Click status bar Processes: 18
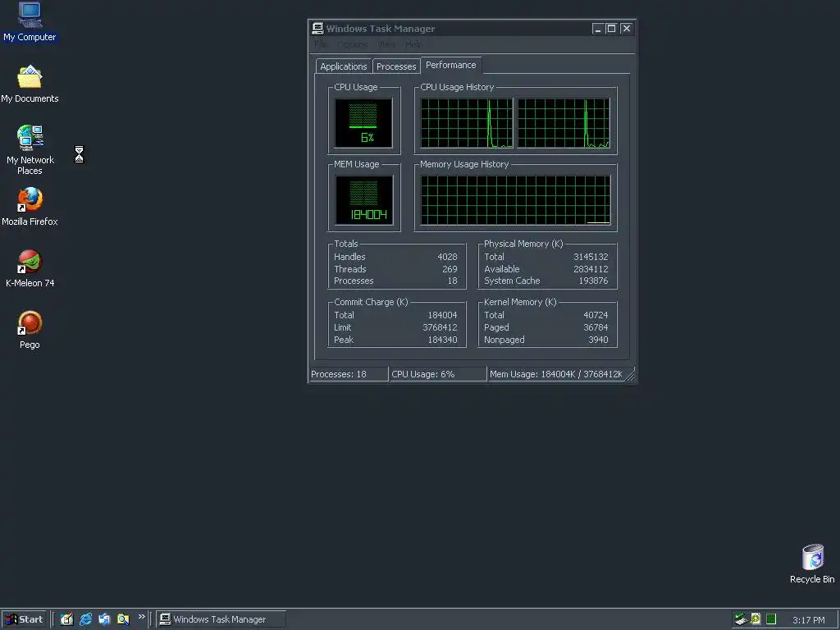The image size is (840, 630). pos(349,374)
